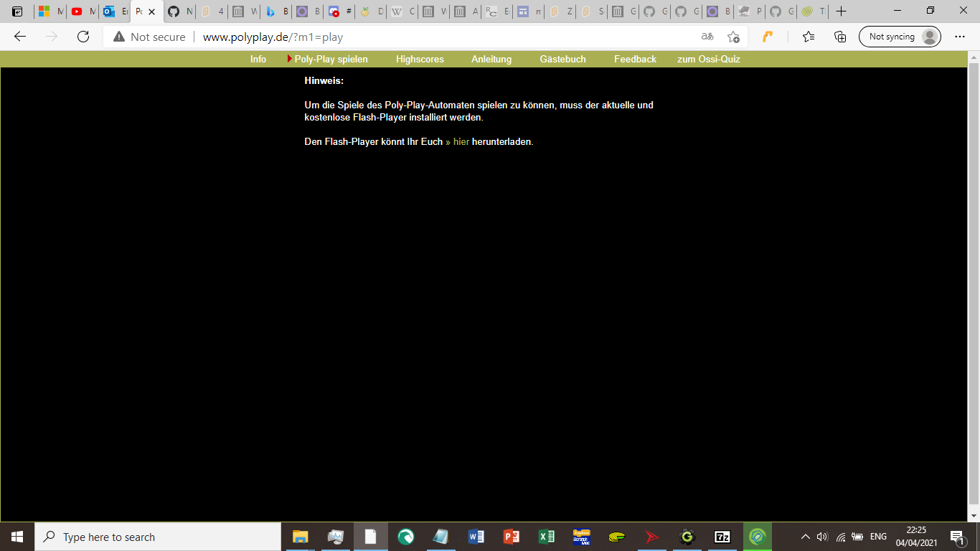This screenshot has width=980, height=551.
Task: Select Poly-Play spielen in the navigation
Action: click(x=331, y=60)
